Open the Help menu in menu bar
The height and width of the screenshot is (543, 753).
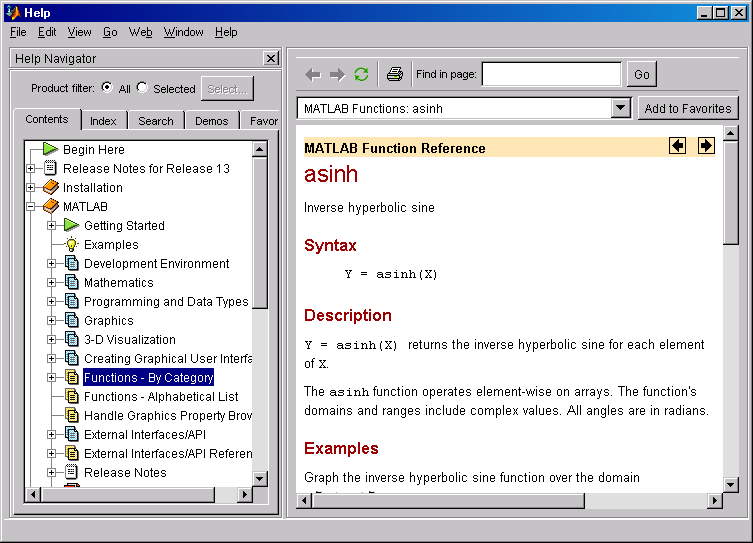point(226,32)
